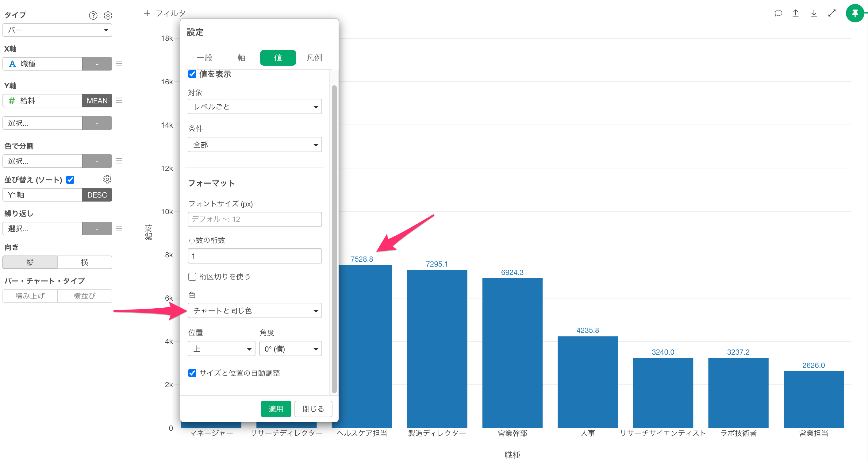Click the X軸 row menu icon

(119, 64)
